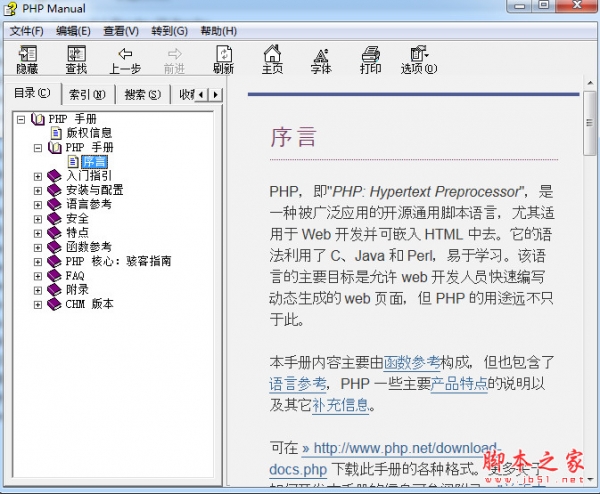Click the open book icon of the nested PHP 手册
The width and height of the screenshot is (600, 494).
click(x=55, y=147)
